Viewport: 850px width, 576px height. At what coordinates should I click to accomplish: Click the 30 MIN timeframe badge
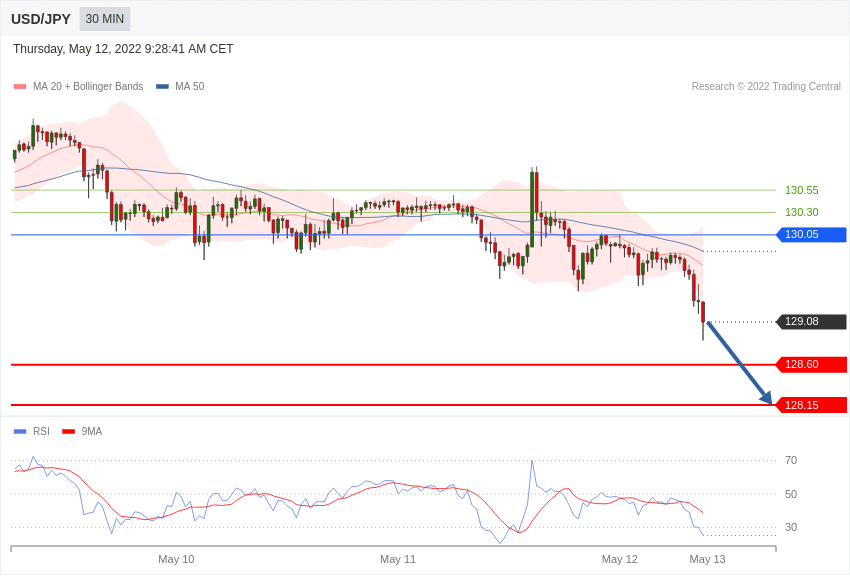[105, 19]
